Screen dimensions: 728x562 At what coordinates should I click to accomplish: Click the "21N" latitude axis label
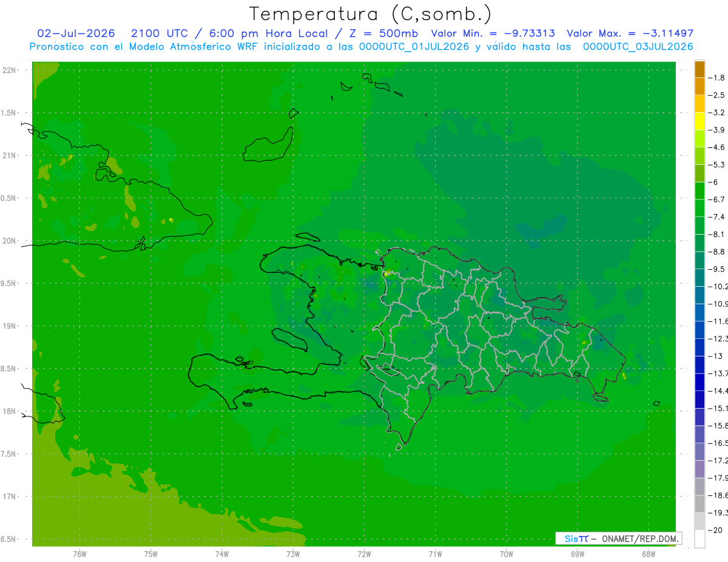click(x=10, y=156)
